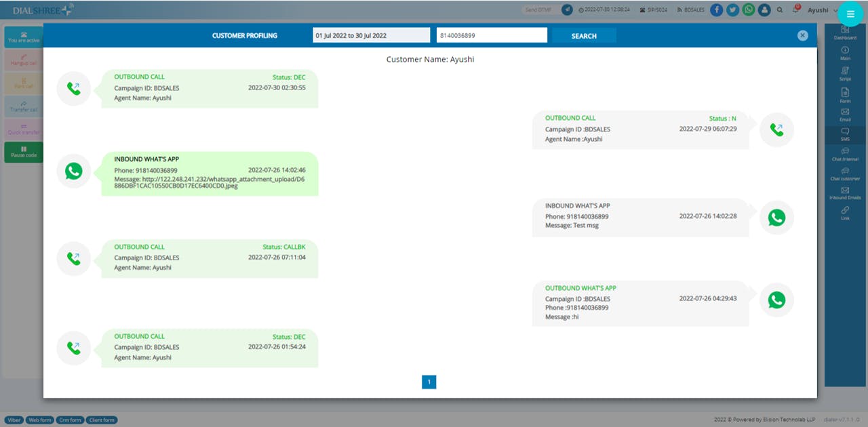868x427 pixels.
Task: Open the Web form tab at bottom
Action: 40,420
